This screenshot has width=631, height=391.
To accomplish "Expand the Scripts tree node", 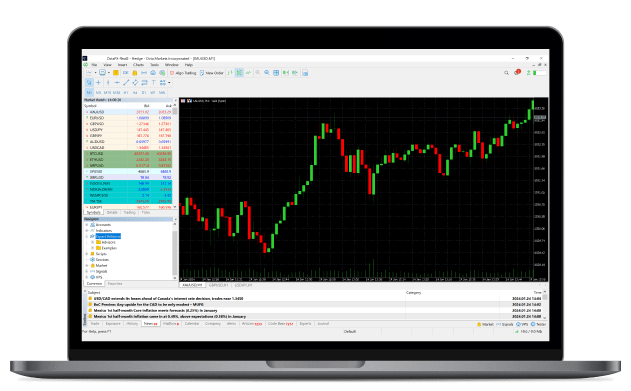I will pos(87,254).
